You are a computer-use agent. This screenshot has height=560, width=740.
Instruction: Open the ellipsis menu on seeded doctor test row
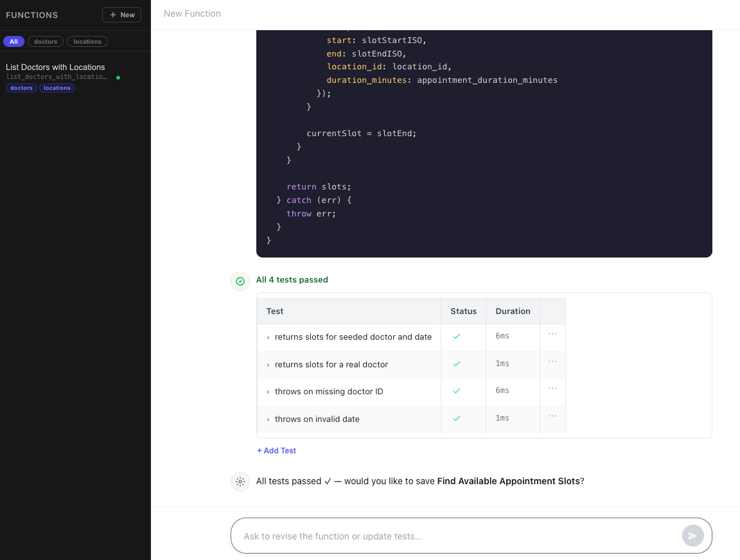point(552,333)
